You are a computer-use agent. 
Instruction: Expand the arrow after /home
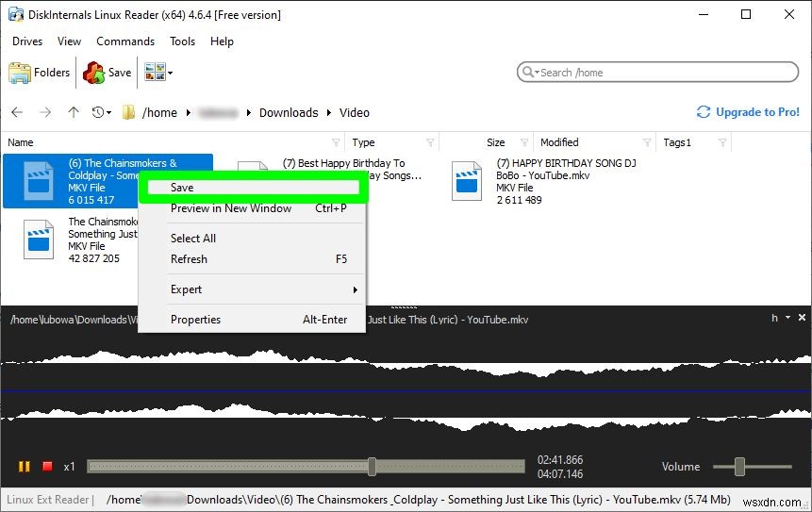[x=188, y=113]
